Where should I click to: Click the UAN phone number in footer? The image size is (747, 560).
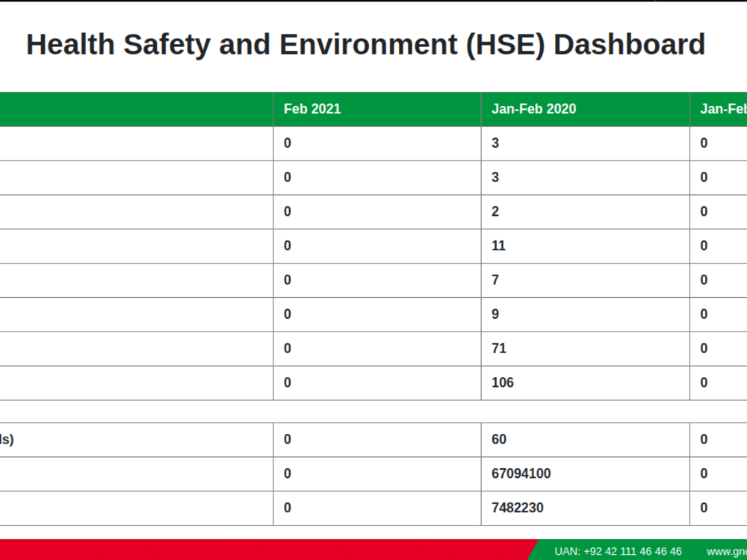point(619,552)
